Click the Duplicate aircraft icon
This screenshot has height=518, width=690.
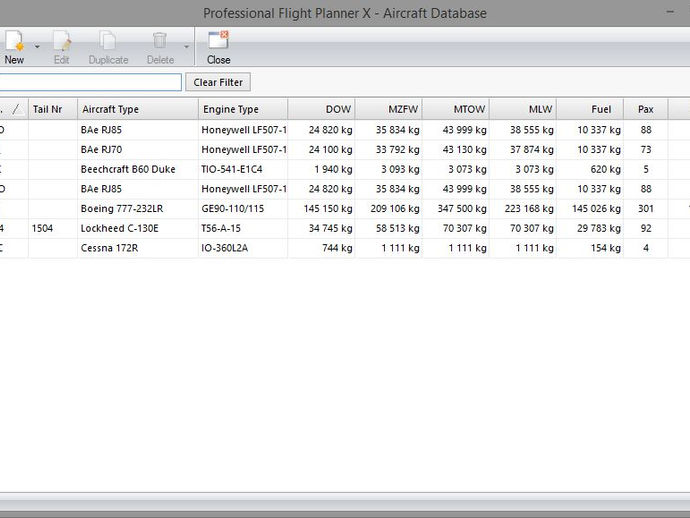point(107,41)
